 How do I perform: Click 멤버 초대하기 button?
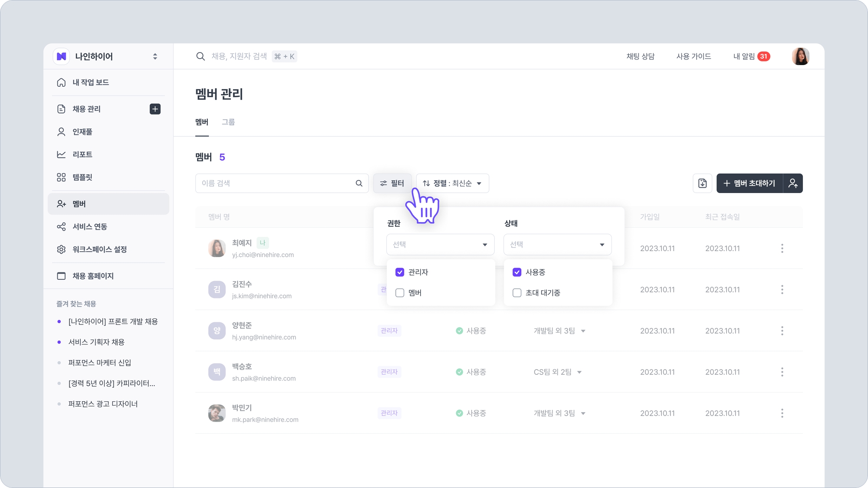pyautogui.click(x=750, y=183)
